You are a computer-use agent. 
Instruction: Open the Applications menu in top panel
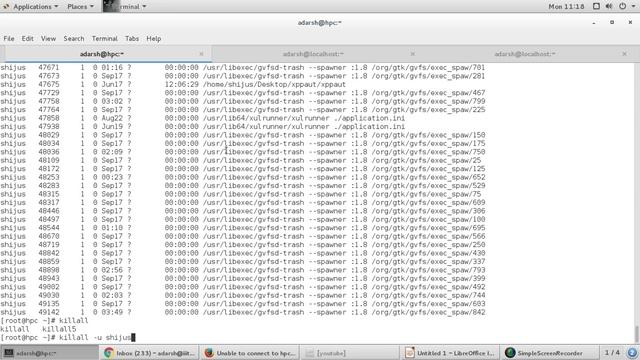click(35, 7)
